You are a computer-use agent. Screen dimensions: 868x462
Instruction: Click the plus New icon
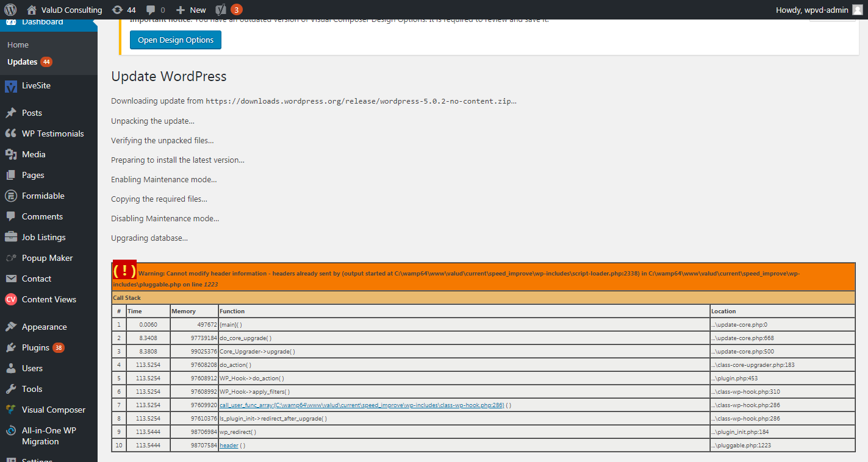coord(181,10)
